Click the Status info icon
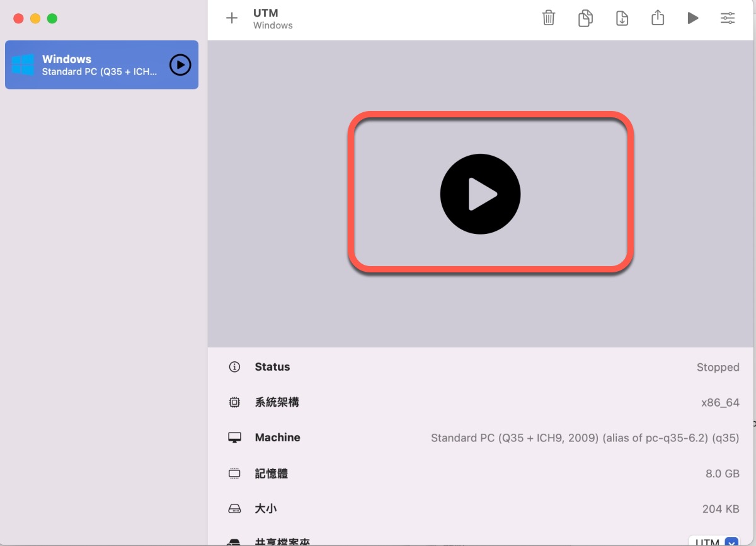756x546 pixels. pyautogui.click(x=234, y=367)
